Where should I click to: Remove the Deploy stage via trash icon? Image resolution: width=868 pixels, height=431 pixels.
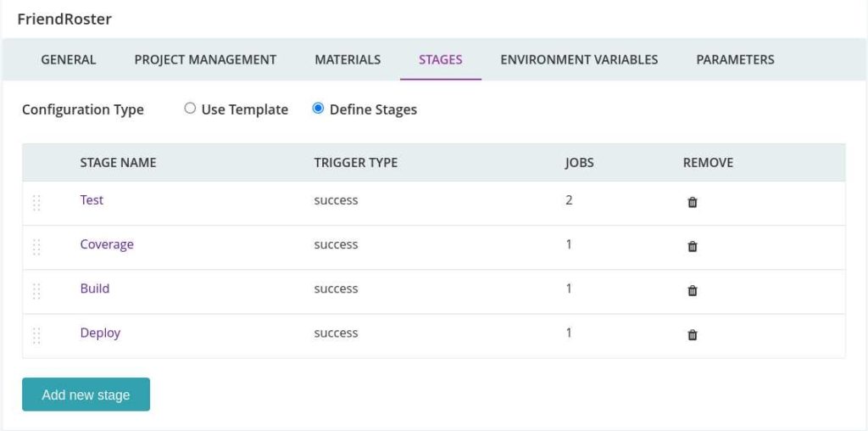pos(692,335)
